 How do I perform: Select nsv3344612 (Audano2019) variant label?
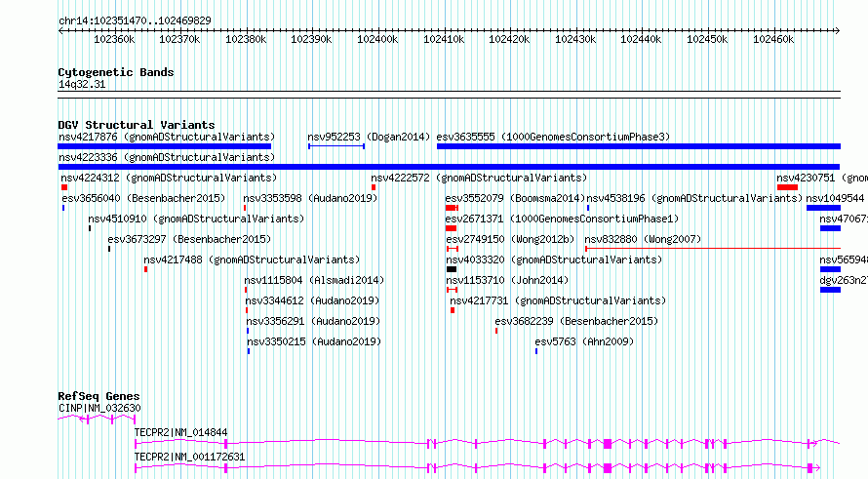(x=313, y=300)
